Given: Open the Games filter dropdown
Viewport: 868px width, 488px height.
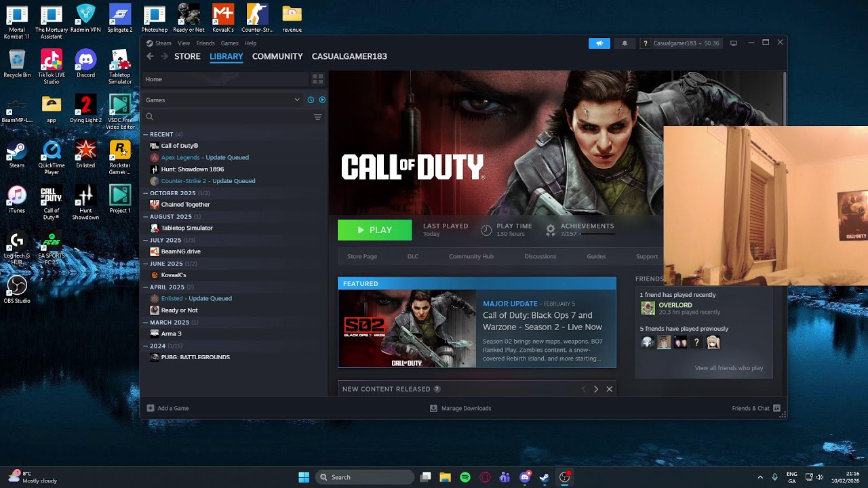Looking at the screenshot, I should click(223, 100).
